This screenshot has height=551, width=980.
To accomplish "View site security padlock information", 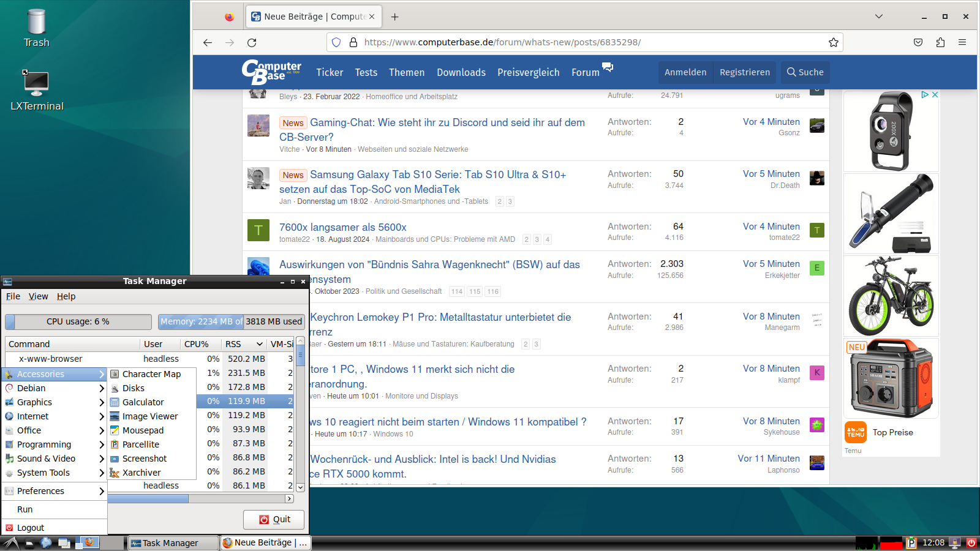I will (x=353, y=42).
